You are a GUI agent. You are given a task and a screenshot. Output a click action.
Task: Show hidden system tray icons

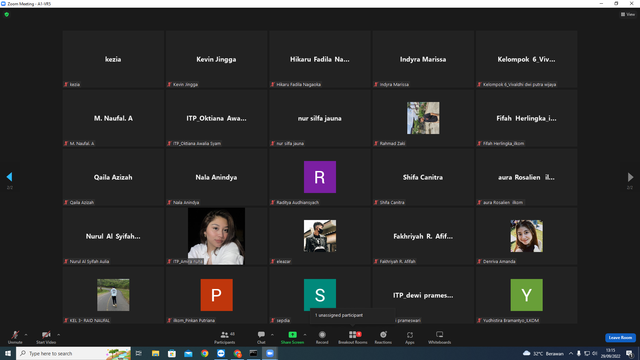pyautogui.click(x=571, y=353)
